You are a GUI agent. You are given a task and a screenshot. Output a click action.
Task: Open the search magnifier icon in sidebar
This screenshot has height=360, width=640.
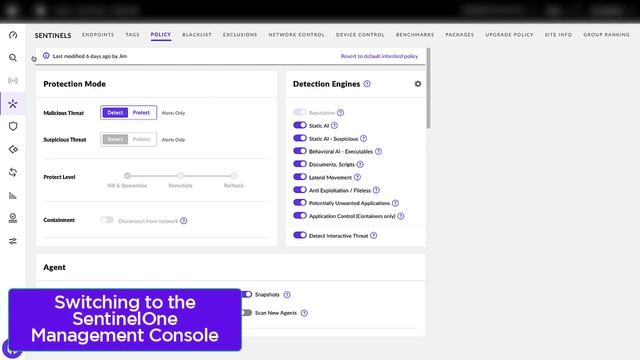point(13,58)
